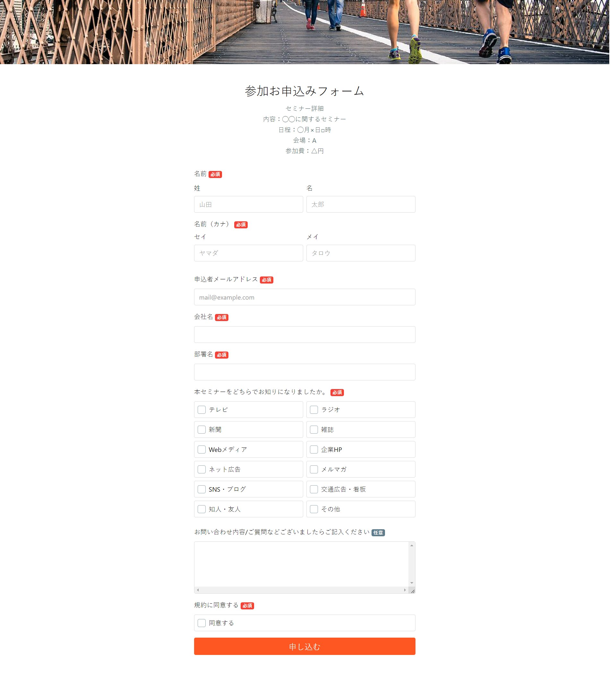Click the 必須 badge next to 名前
The image size is (616, 679).
click(x=215, y=174)
